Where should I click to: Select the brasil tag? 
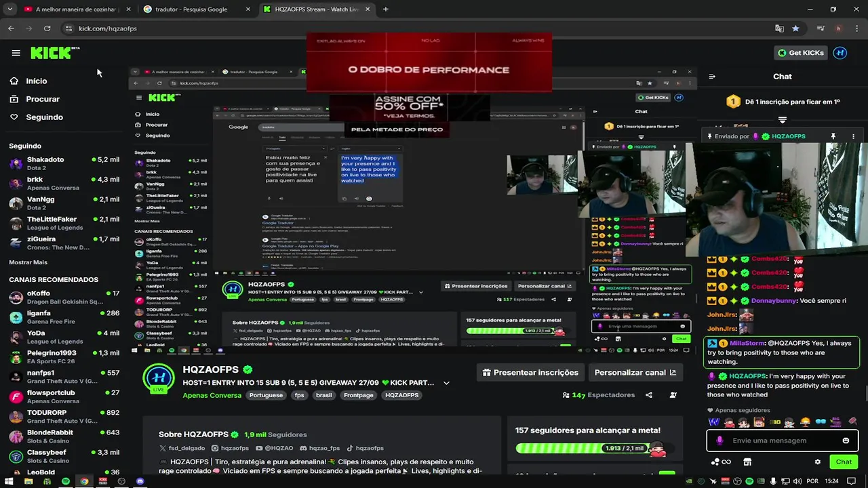pos(324,395)
